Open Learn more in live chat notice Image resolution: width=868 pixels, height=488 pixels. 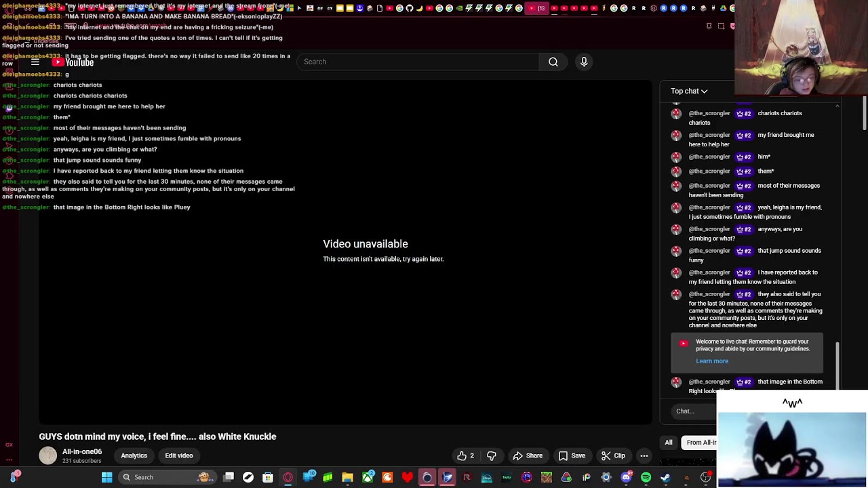click(712, 361)
